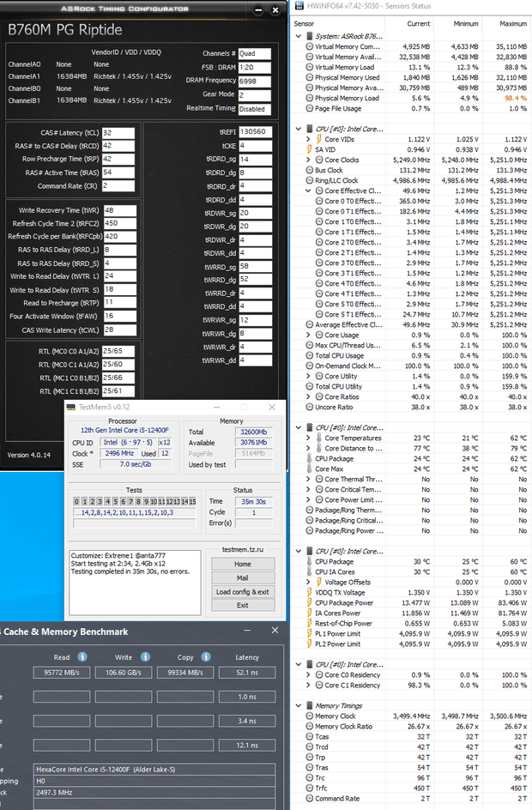This screenshot has height=810, width=532.
Task: Click the Uncore Ratio sensor icon
Action: pos(310,407)
